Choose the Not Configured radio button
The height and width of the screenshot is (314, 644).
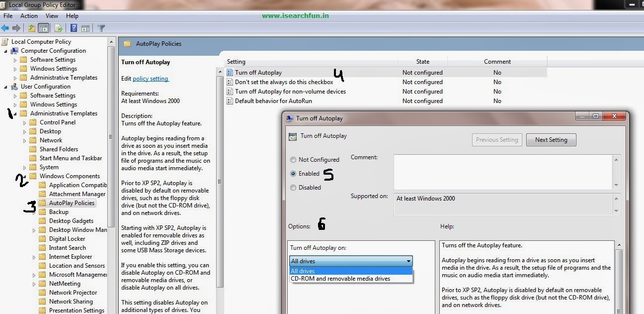point(293,159)
